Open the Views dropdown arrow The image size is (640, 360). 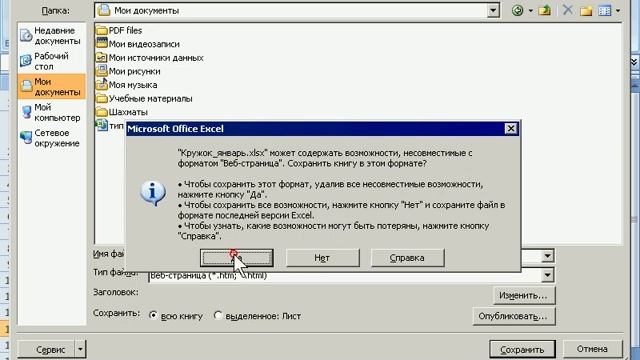[618, 11]
